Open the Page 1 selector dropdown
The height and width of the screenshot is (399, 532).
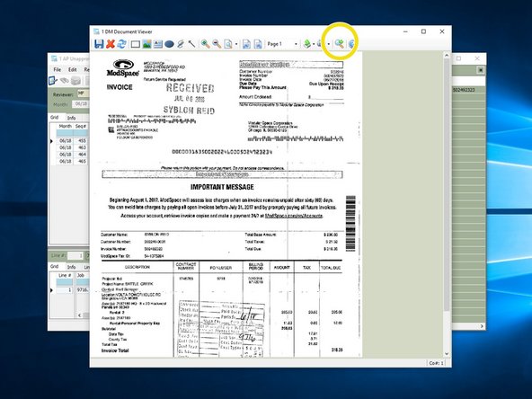[296, 44]
